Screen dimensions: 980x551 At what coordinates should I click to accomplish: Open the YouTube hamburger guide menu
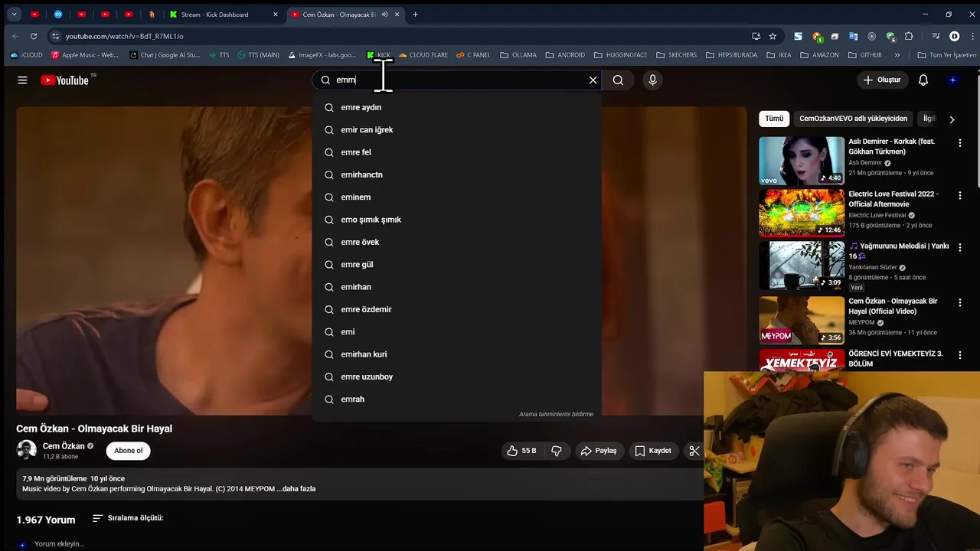[x=22, y=80]
